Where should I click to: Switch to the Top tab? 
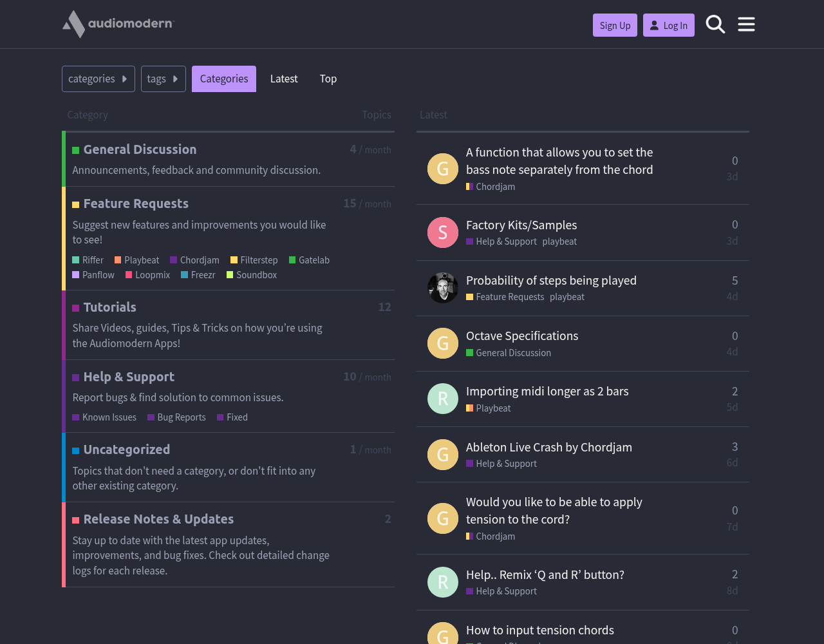click(x=328, y=79)
